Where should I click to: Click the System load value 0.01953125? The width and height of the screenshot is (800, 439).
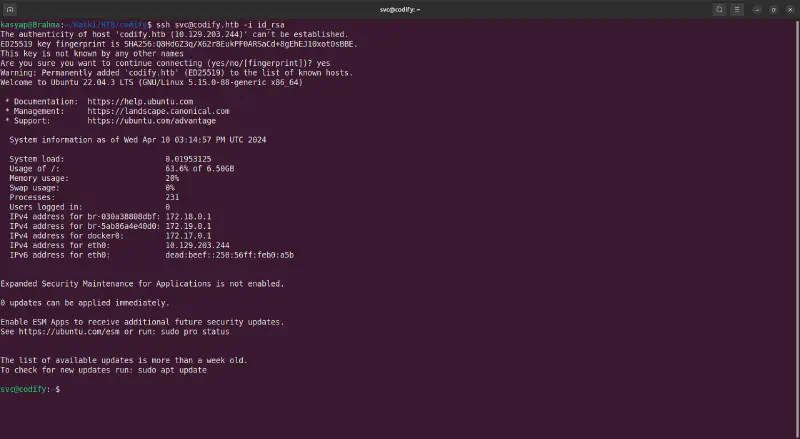click(x=188, y=159)
